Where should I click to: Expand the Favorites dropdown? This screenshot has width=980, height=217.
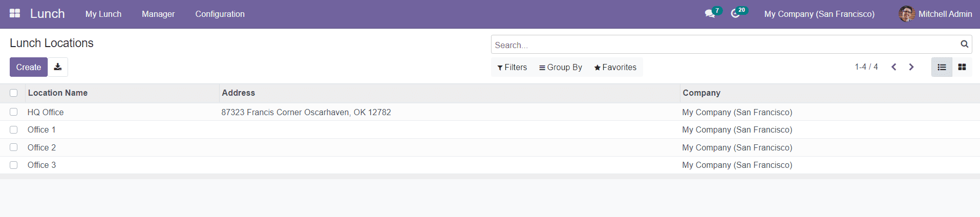coord(615,68)
